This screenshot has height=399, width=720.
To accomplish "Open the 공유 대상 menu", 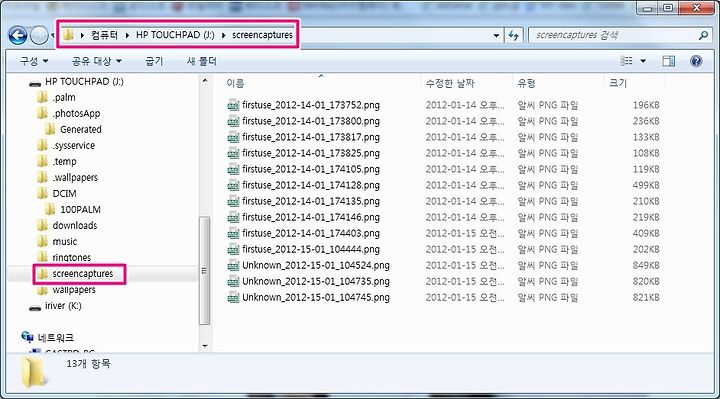I will click(97, 61).
